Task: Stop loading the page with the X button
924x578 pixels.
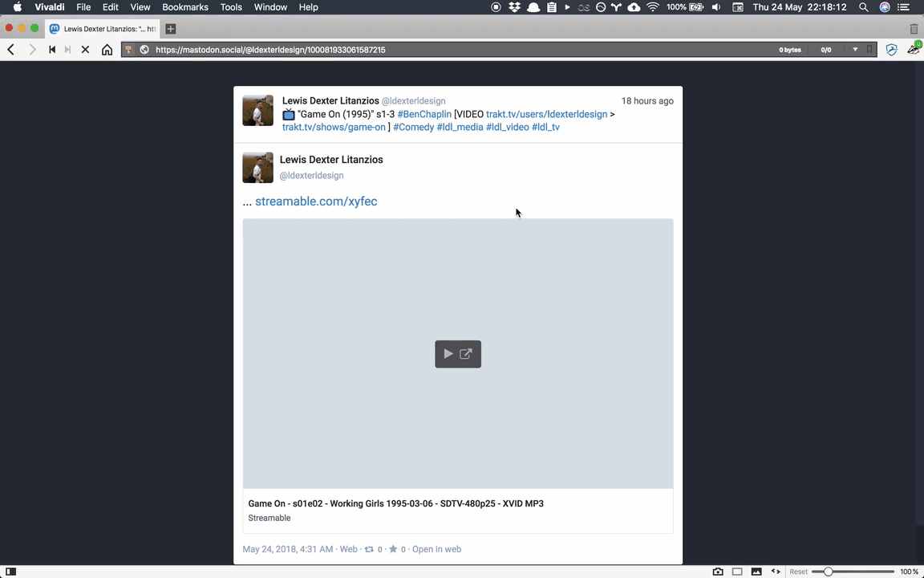Action: [86, 50]
